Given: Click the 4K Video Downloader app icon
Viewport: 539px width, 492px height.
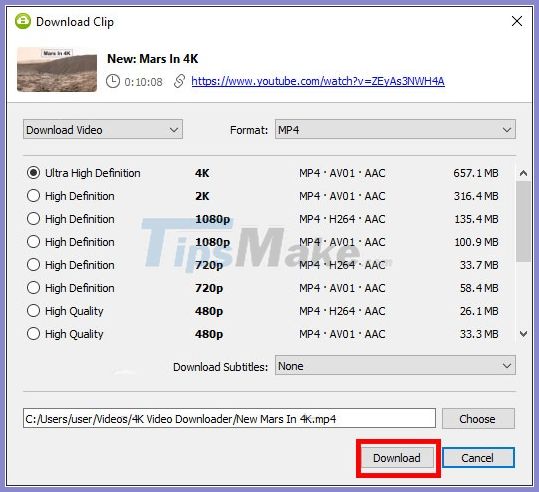Looking at the screenshot, I should click(23, 21).
